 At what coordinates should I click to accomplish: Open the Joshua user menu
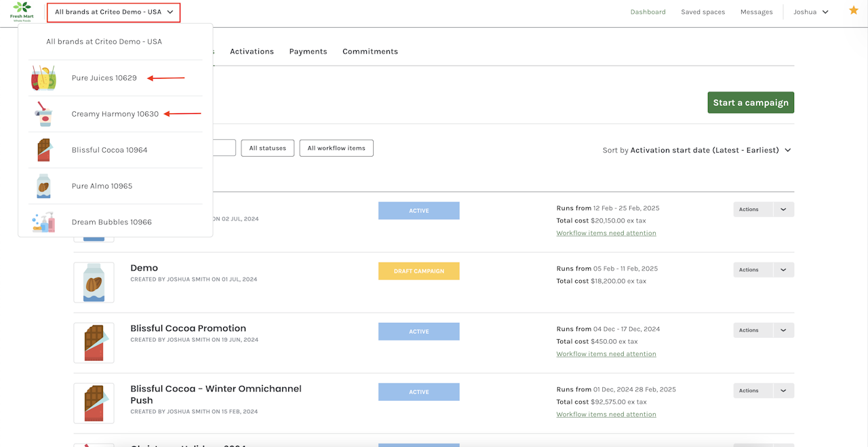tap(811, 12)
